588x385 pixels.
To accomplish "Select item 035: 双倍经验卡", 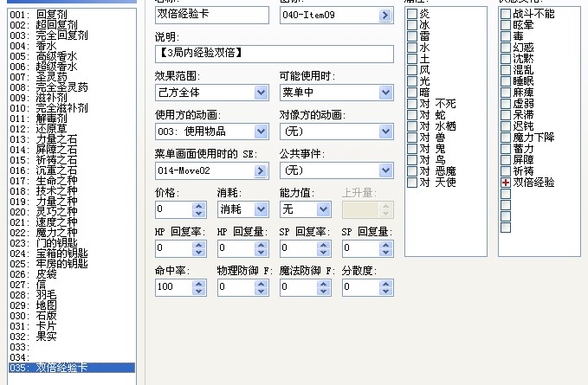I will [x=72, y=368].
